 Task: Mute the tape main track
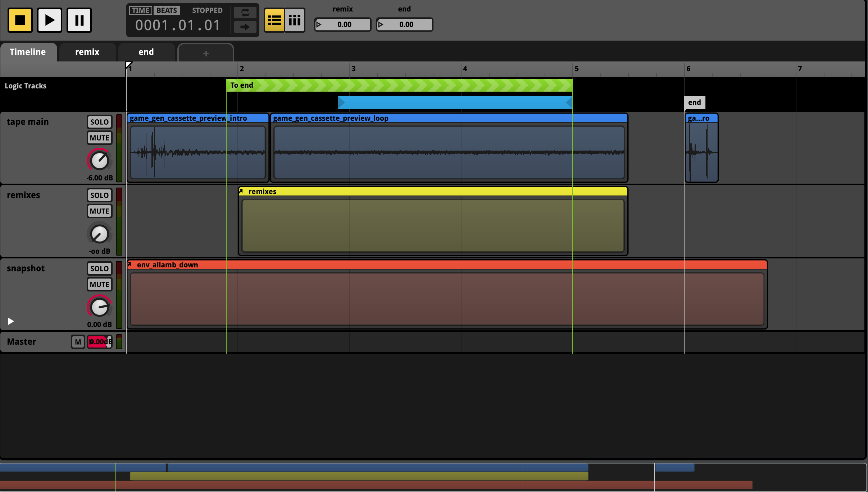[99, 137]
